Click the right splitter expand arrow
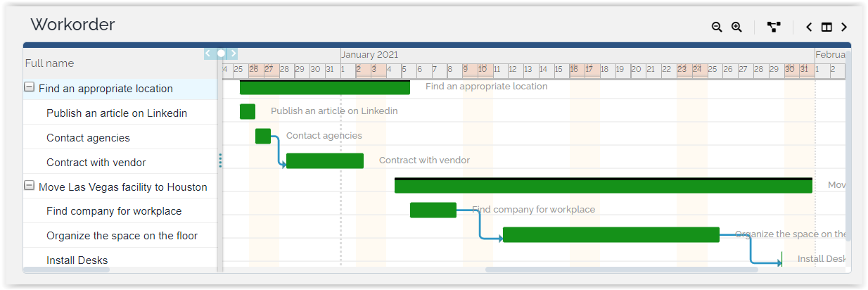This screenshot has height=290, width=868. point(233,53)
